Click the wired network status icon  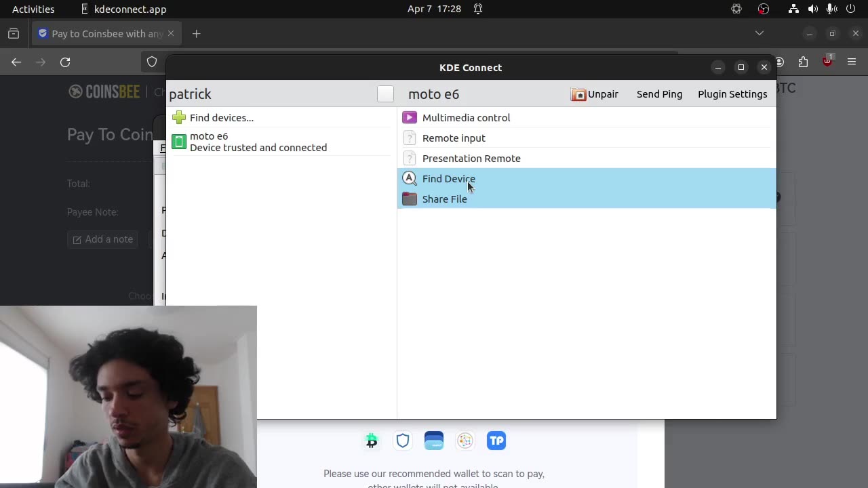pos(793,9)
